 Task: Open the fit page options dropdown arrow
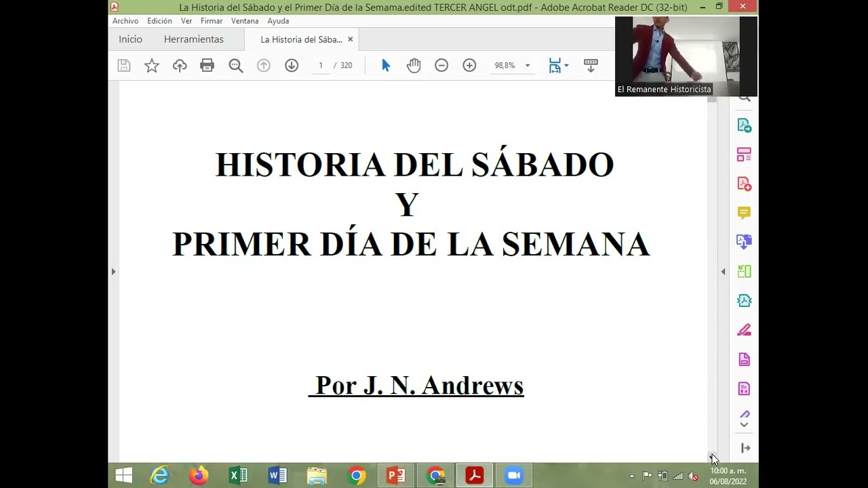(x=566, y=66)
